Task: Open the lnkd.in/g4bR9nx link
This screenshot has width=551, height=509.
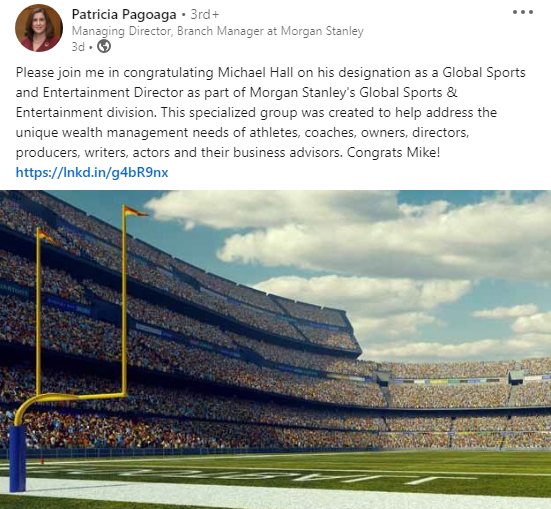Action: (92, 172)
